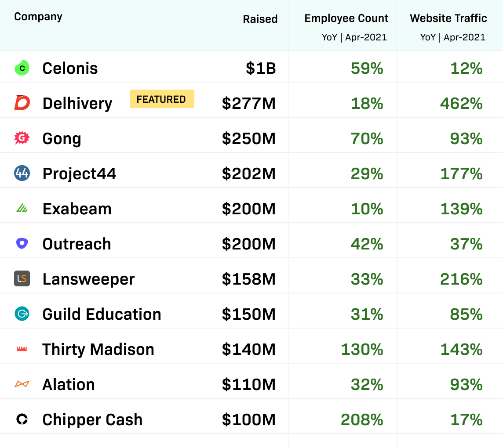This screenshot has width=503, height=448.
Task: Click Project44 29% employee growth
Action: 367,173
